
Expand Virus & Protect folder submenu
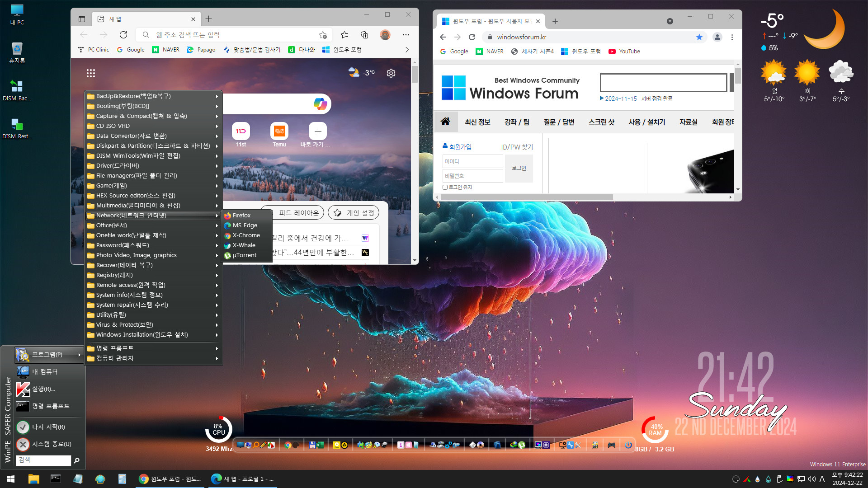(x=153, y=325)
